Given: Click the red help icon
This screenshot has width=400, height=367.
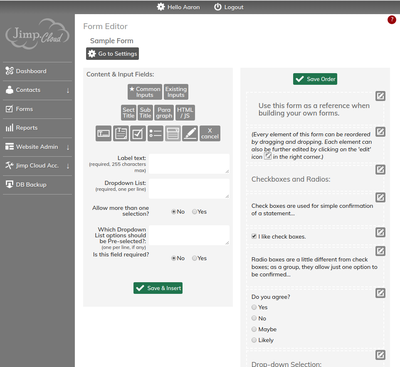Looking at the screenshot, I should tap(391, 20).
